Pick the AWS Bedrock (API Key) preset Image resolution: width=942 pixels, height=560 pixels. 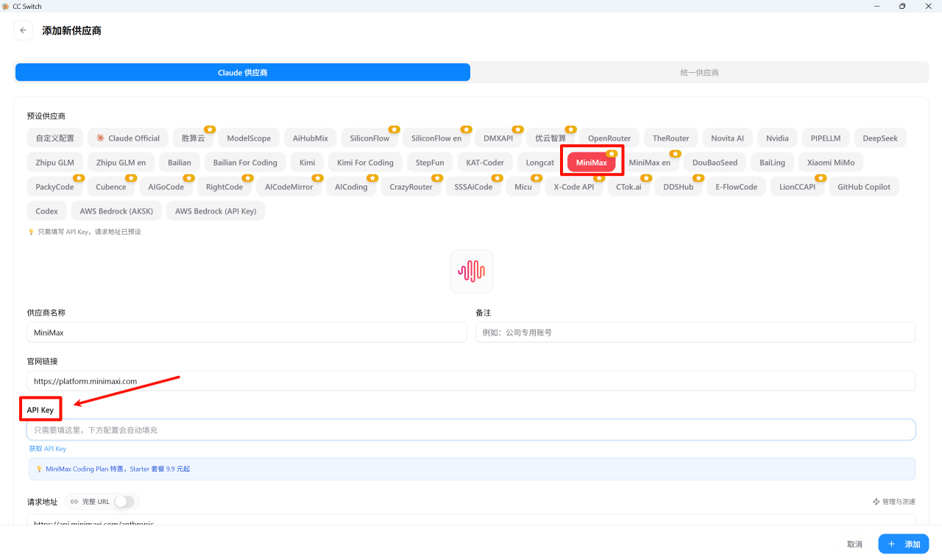pos(216,211)
